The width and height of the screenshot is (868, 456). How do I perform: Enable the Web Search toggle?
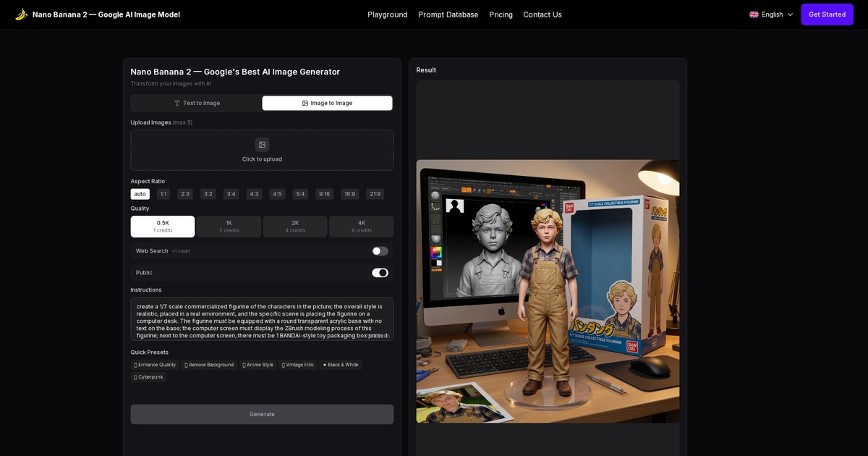tap(380, 250)
